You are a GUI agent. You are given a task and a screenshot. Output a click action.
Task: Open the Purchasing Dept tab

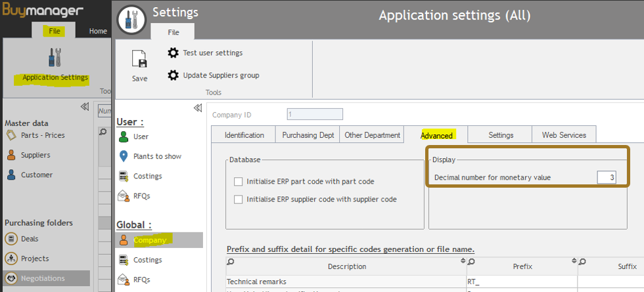click(308, 135)
